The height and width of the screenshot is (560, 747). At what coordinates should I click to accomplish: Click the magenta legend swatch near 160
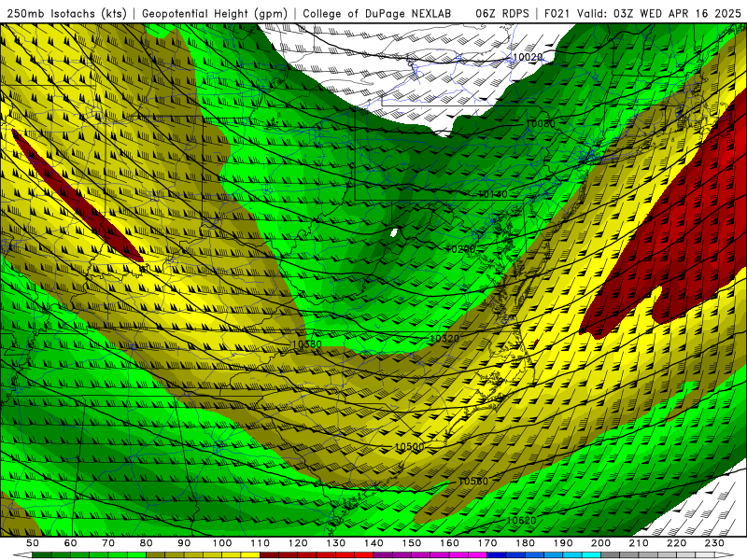tap(459, 555)
